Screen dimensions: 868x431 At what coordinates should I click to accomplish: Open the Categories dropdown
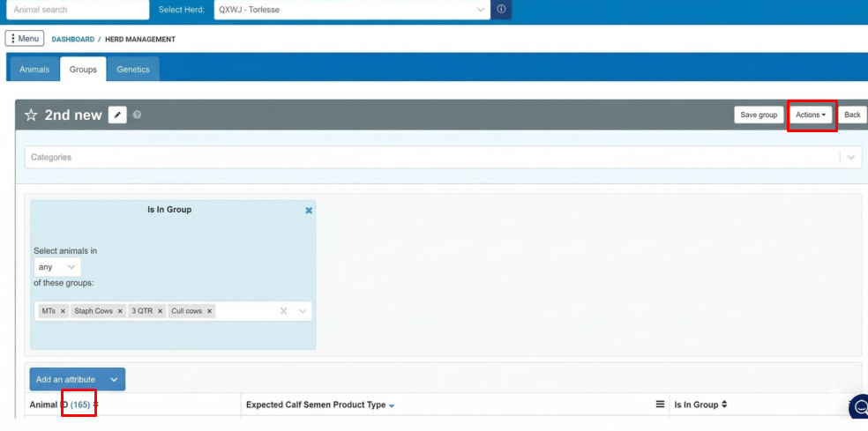pyautogui.click(x=850, y=158)
